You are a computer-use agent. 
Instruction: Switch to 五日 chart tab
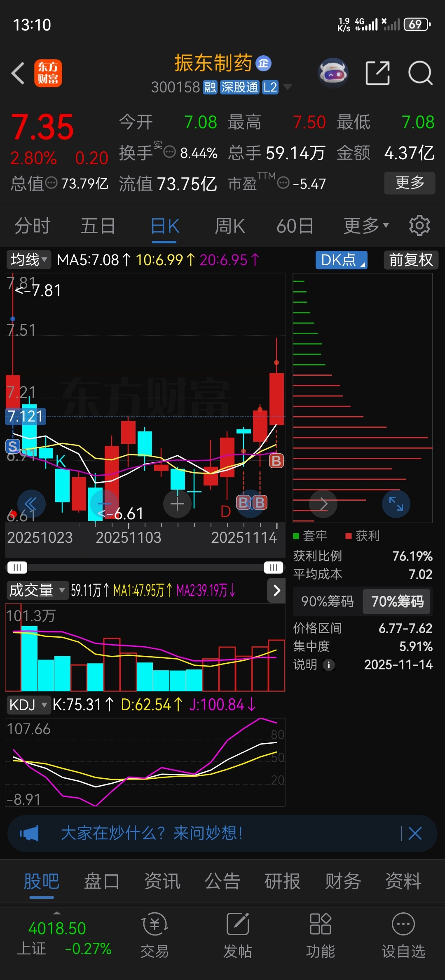point(98,226)
